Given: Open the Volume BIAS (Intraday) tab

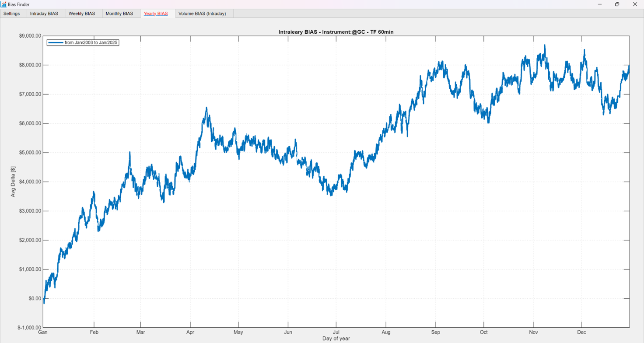Looking at the screenshot, I should 202,14.
